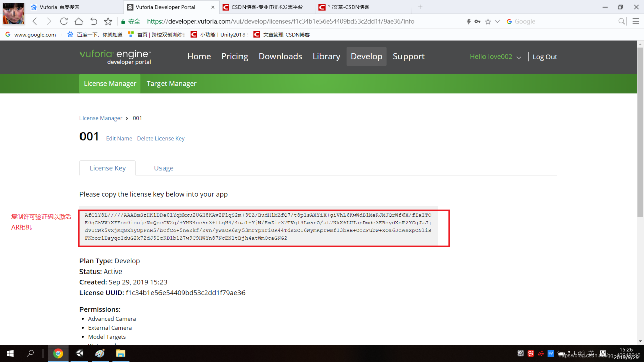Switch to 写文章-CSDN博客 tab

[x=362, y=7]
